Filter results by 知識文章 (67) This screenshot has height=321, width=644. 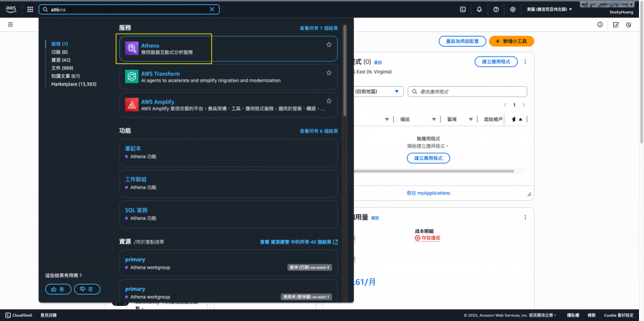(65, 76)
